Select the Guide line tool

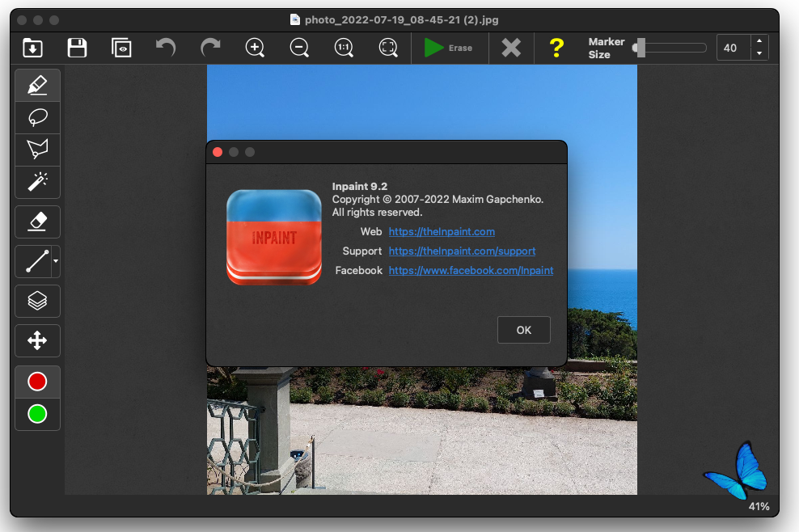36,261
